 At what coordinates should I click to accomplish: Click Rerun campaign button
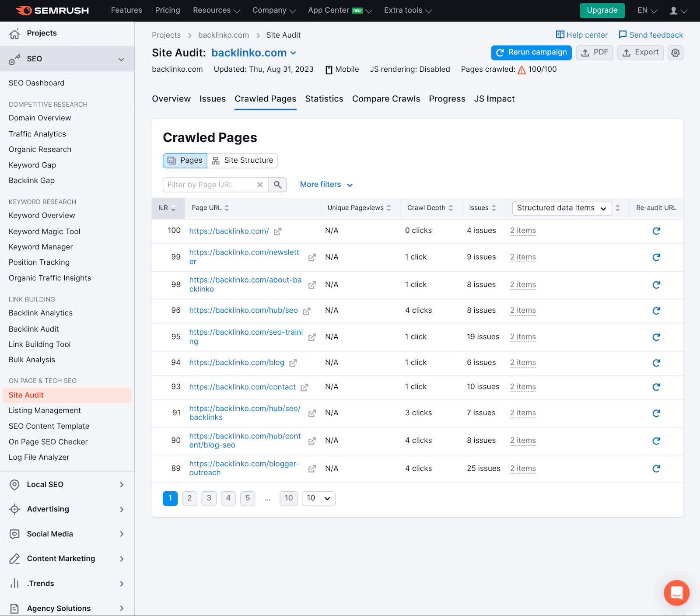click(531, 53)
